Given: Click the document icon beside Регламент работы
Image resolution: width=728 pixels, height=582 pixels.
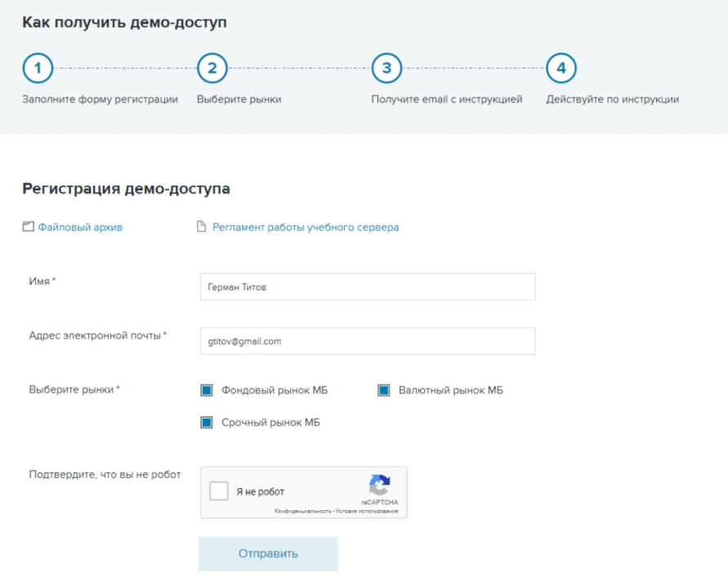Looking at the screenshot, I should pos(202,226).
